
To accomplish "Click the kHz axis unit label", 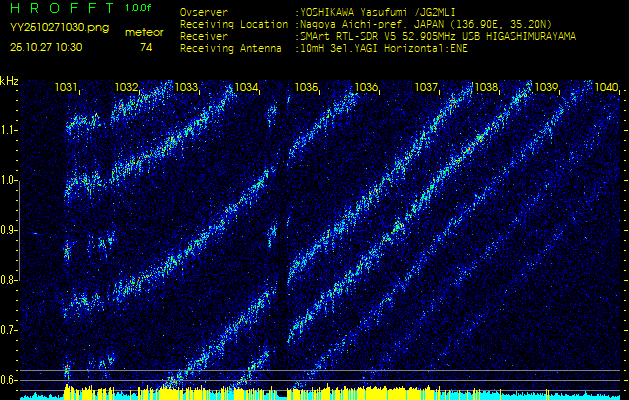I will 9,81.
